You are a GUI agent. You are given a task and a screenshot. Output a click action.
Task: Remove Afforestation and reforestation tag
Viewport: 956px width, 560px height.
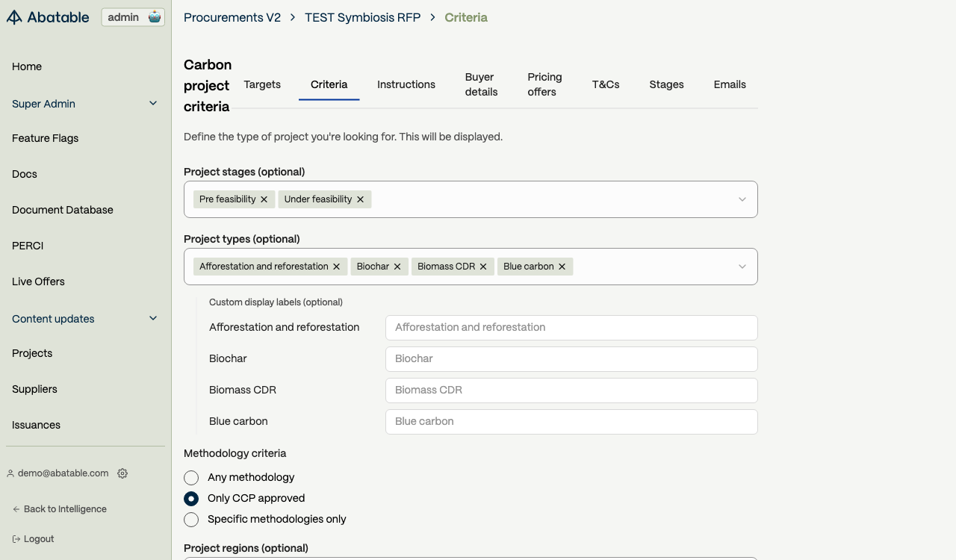pos(337,267)
